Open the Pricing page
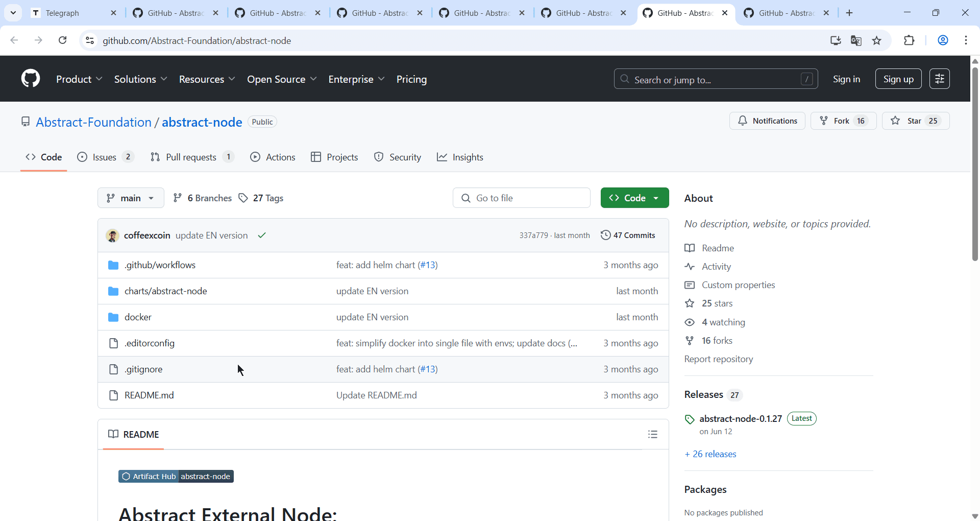Image resolution: width=980 pixels, height=521 pixels. [411, 79]
